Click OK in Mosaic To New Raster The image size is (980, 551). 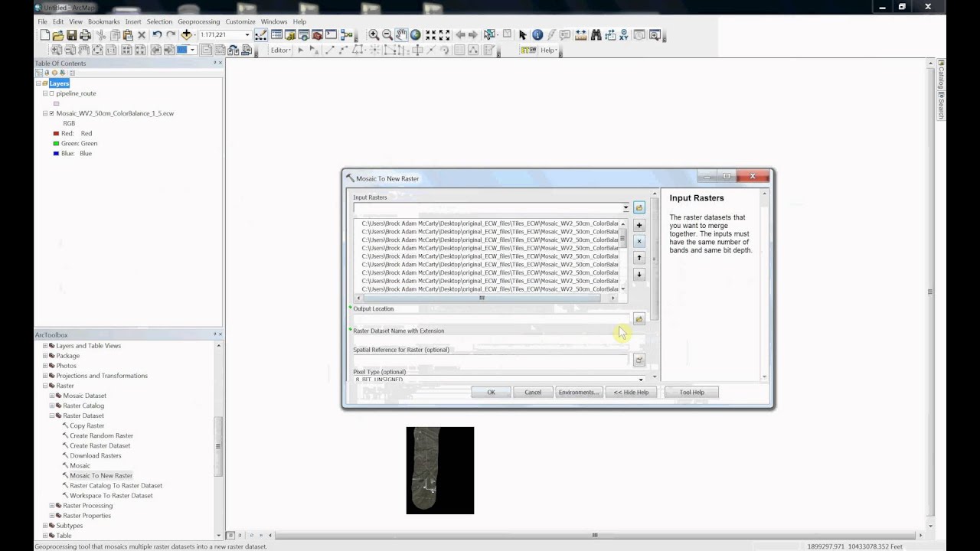click(492, 392)
